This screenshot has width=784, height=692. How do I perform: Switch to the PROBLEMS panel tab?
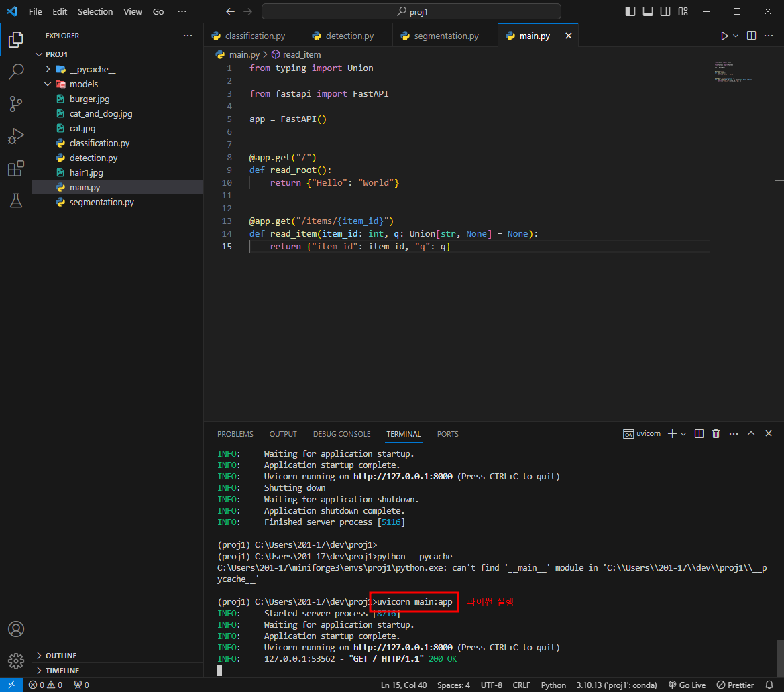pyautogui.click(x=235, y=434)
